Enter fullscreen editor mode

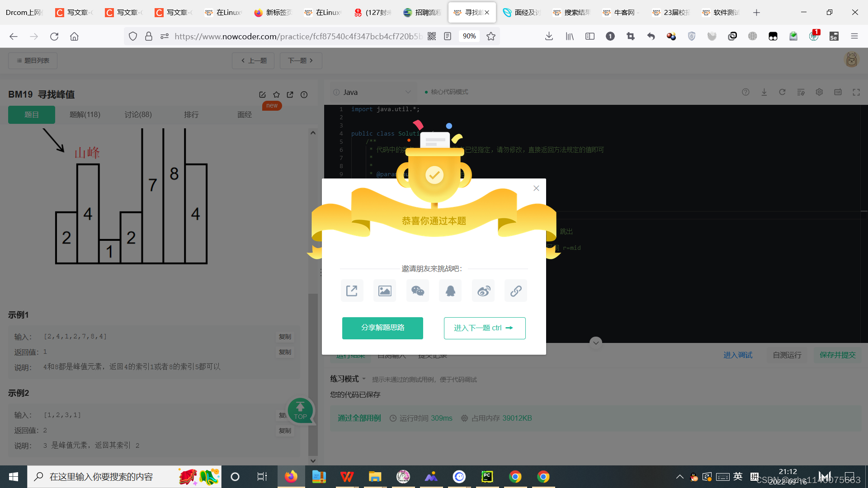[856, 92]
